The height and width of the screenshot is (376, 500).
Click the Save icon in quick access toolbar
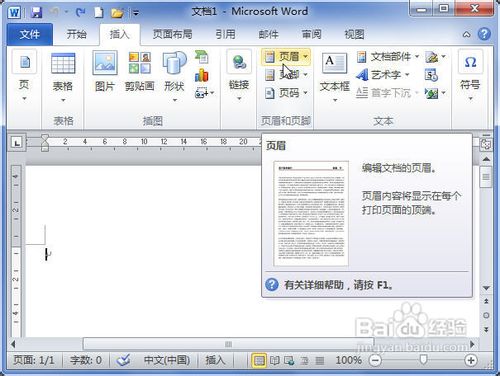click(x=36, y=13)
